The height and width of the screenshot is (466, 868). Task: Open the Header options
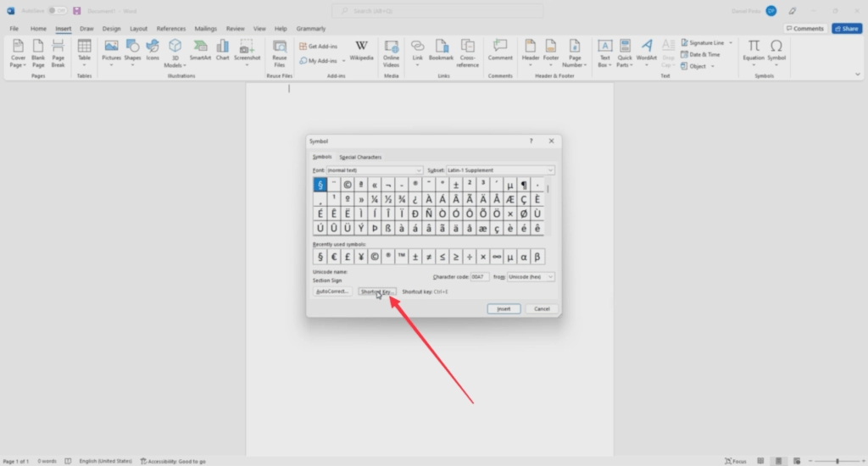click(x=531, y=53)
